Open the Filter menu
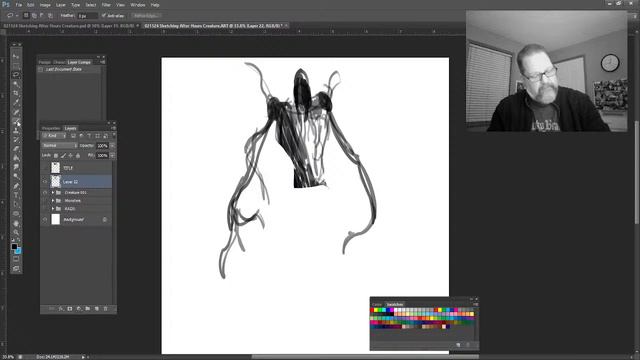 (x=106, y=5)
